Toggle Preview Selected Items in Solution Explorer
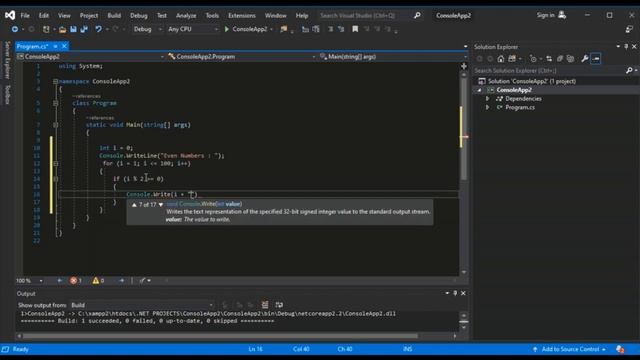 click(596, 59)
